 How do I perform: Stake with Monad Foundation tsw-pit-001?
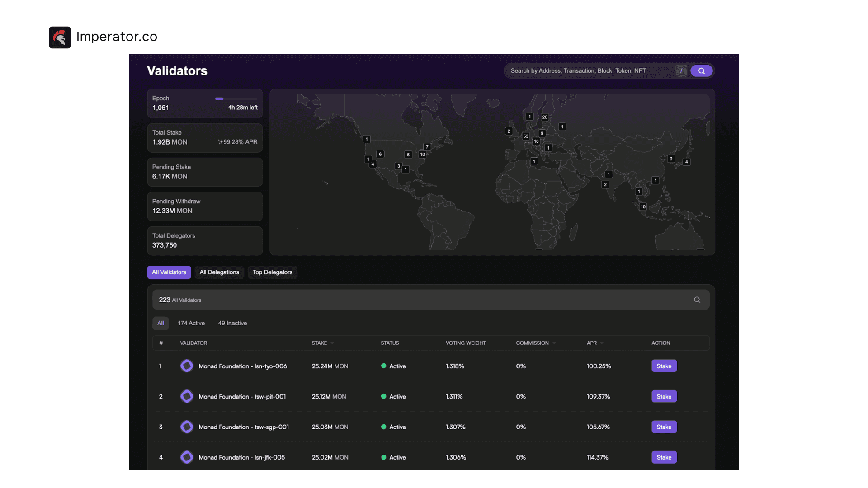pyautogui.click(x=664, y=396)
